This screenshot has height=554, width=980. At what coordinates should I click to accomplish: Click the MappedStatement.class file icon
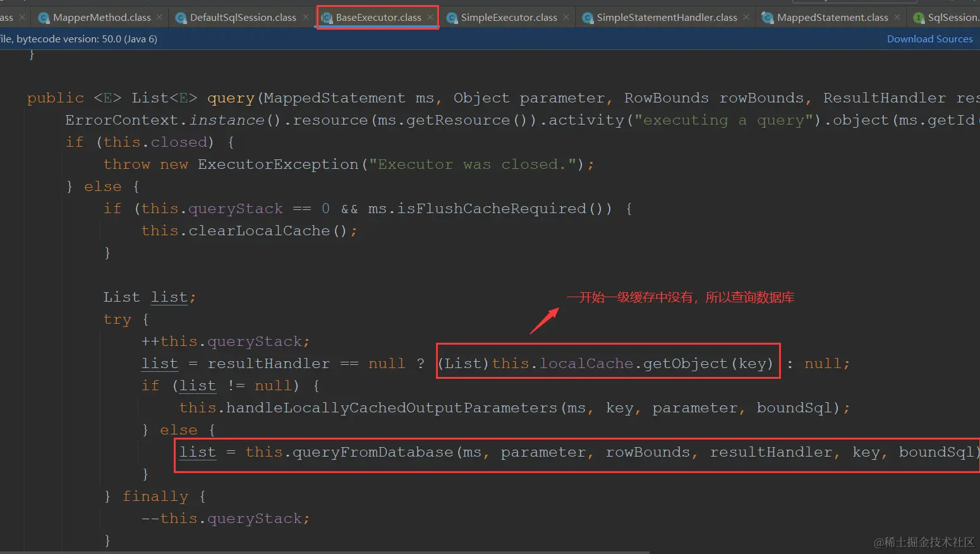pos(768,18)
